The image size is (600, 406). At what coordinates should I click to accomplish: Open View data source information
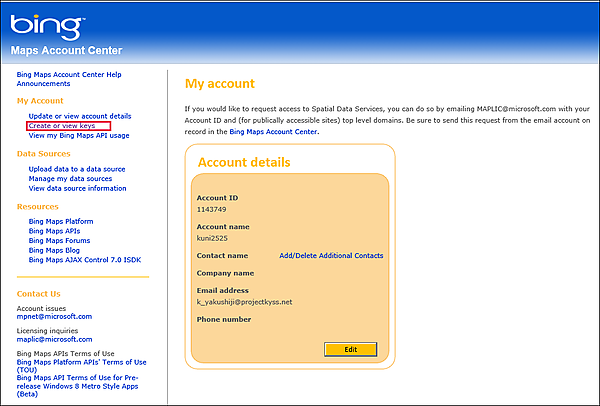pyautogui.click(x=77, y=188)
